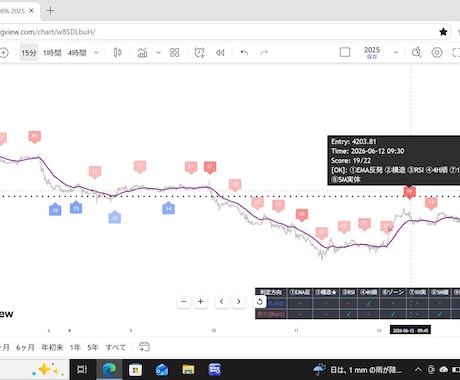This screenshot has width=460, height=380.
Task: Open the go-to-date calendar icon
Action: tap(144, 347)
